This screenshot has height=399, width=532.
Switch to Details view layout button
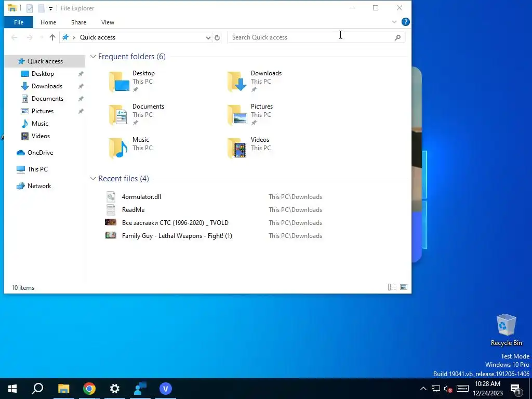[x=392, y=287]
